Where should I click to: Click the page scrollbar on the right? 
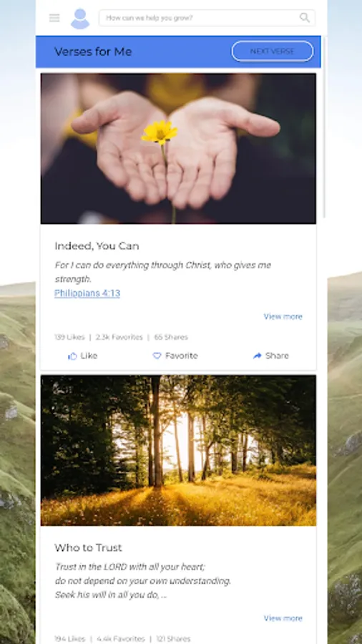click(x=324, y=127)
